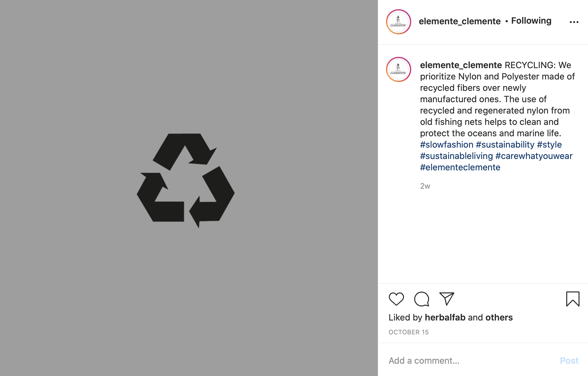This screenshot has width=588, height=376.
Task: Open comments with the speech bubble icon
Action: click(x=422, y=299)
